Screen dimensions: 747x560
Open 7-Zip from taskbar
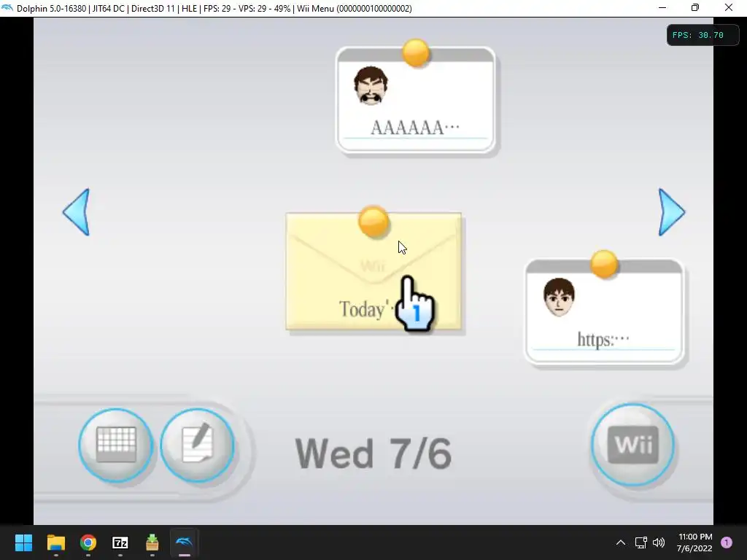point(120,542)
